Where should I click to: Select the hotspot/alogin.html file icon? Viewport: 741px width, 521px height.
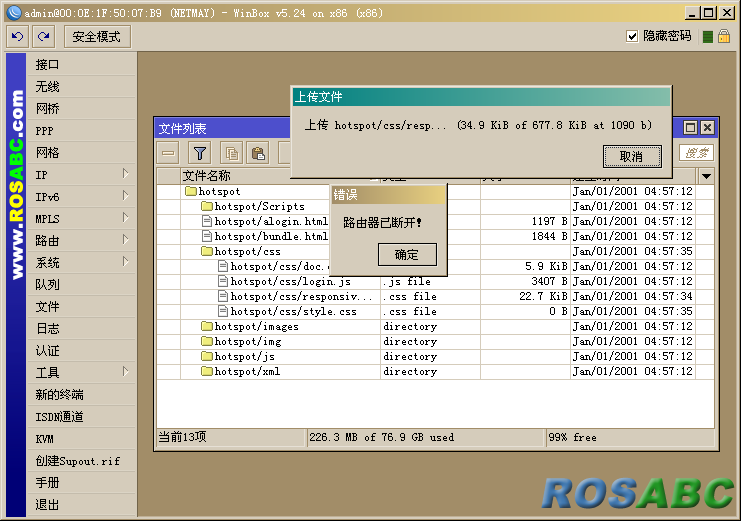click(207, 221)
